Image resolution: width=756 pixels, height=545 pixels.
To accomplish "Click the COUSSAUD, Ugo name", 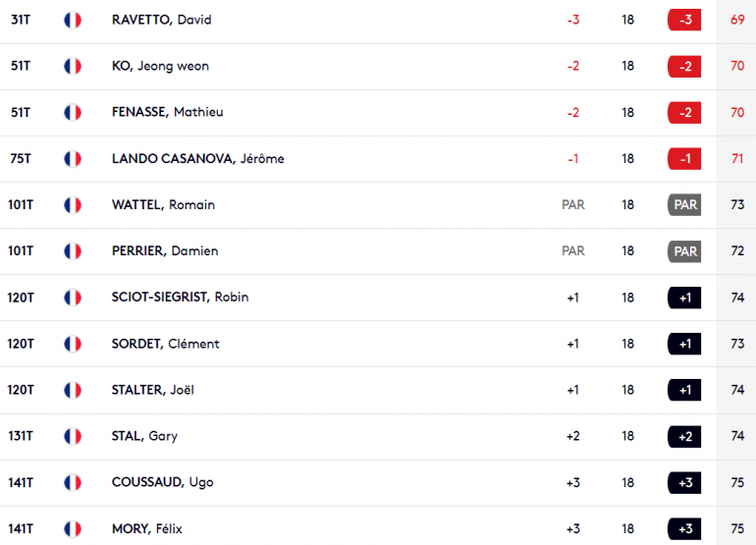I will (x=162, y=482).
